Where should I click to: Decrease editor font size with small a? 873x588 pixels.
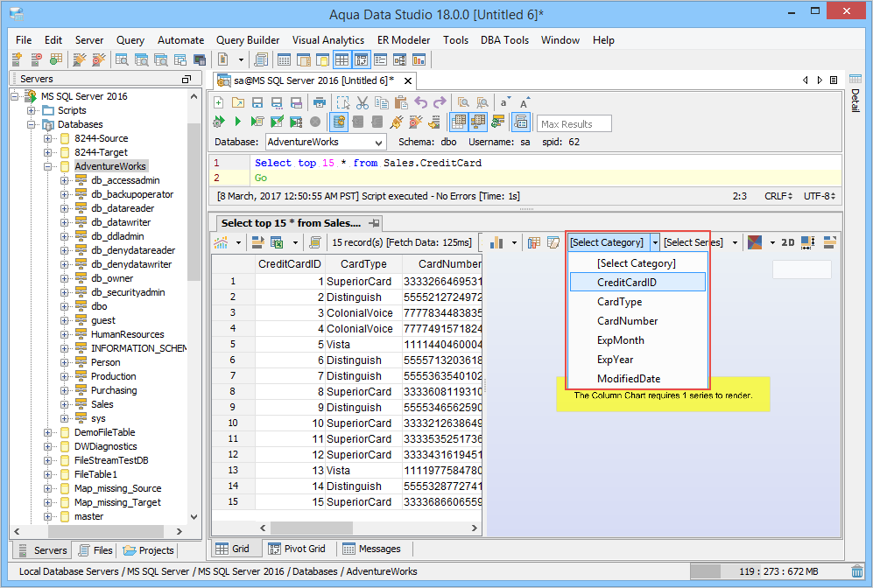[x=504, y=103]
